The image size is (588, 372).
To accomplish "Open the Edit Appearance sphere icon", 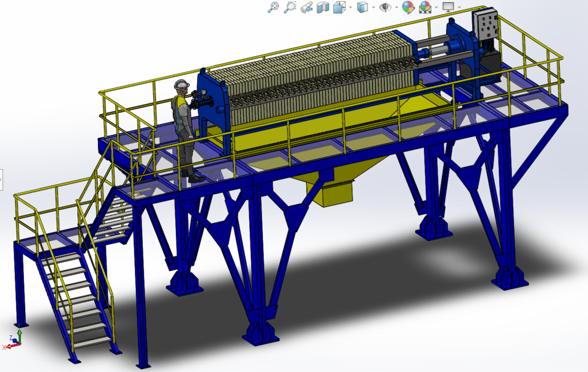I will (409, 8).
